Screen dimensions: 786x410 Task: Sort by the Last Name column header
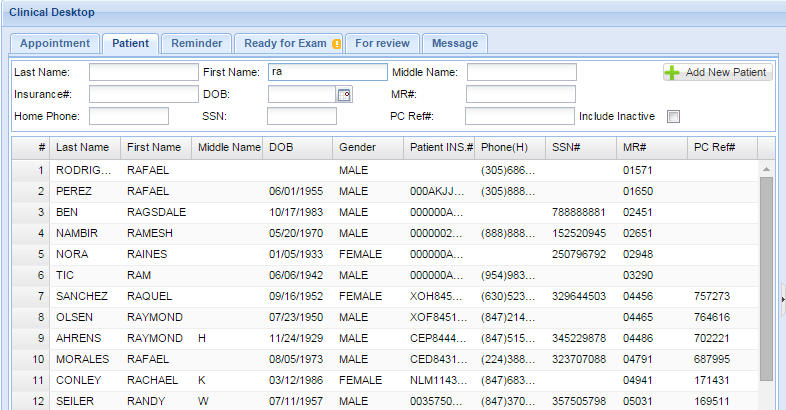tap(85, 147)
